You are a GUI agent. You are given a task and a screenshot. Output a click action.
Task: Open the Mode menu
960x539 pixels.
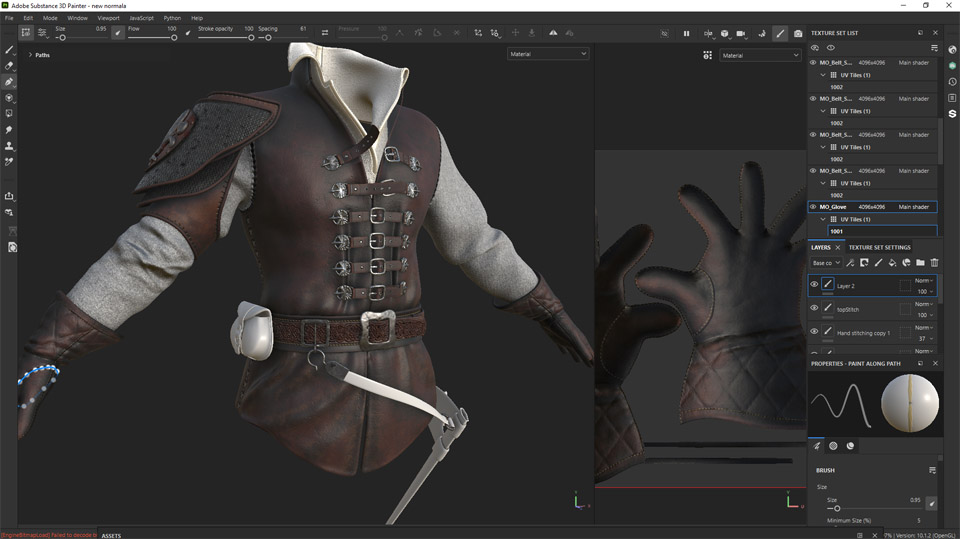[x=50, y=18]
